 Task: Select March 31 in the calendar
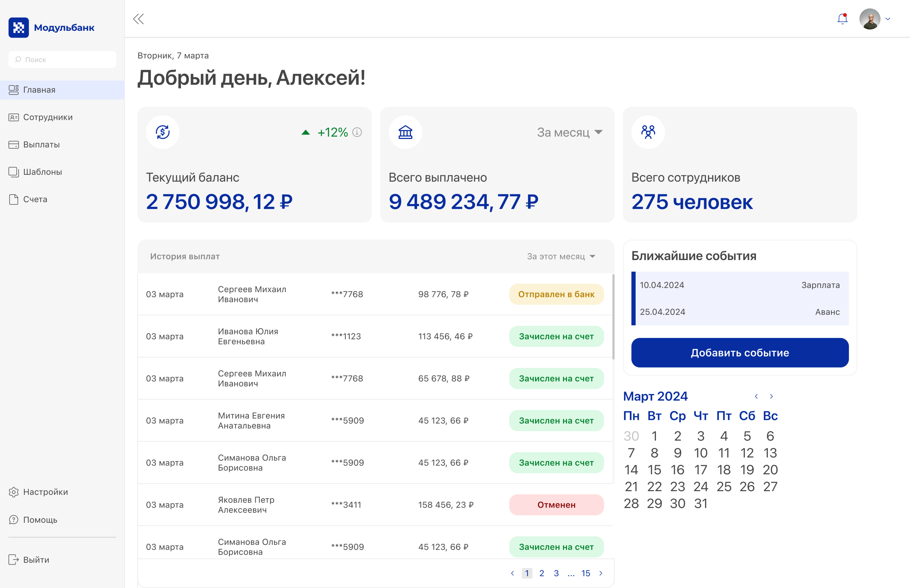(700, 503)
